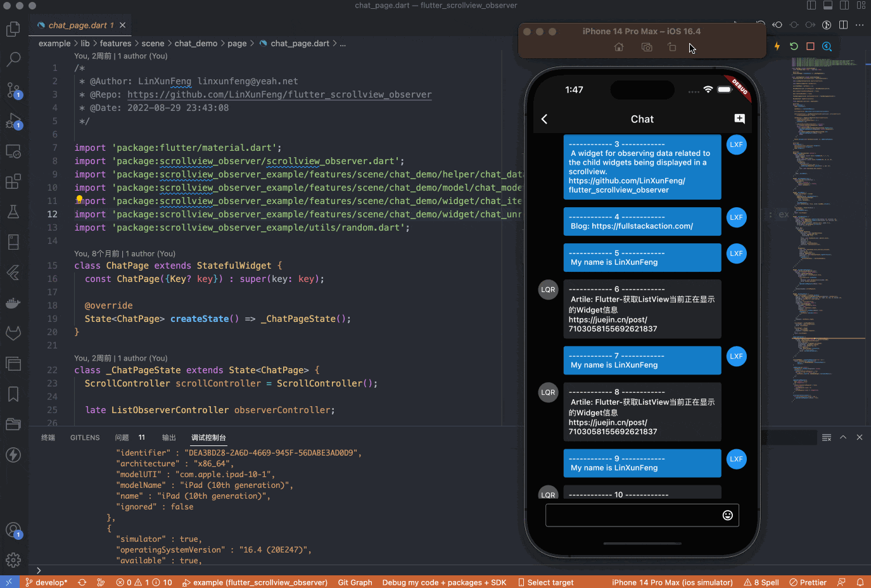Open Git Graph from status bar
Screen dimensions: 871x588
(x=355, y=582)
